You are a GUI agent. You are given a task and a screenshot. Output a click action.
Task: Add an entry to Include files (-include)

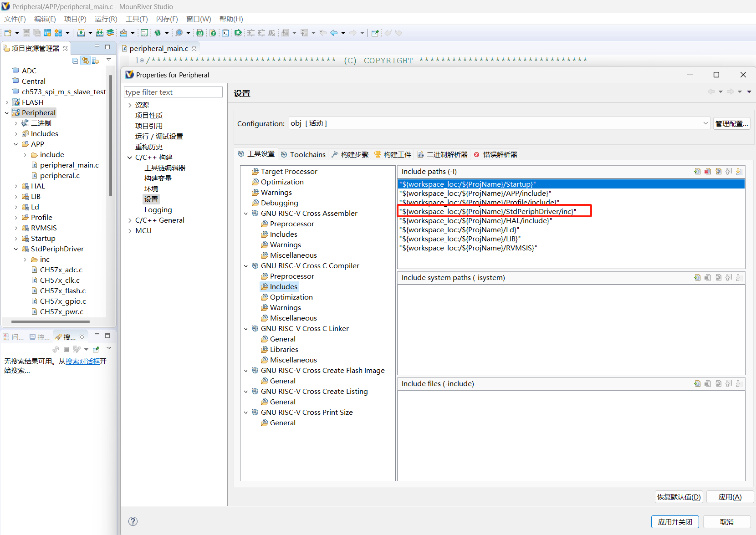coord(697,384)
